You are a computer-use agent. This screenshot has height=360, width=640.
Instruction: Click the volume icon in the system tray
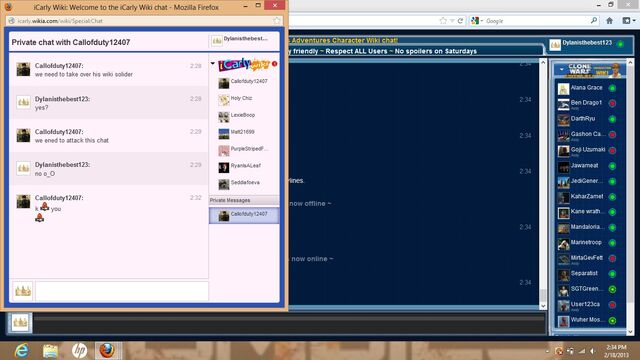tap(592, 351)
